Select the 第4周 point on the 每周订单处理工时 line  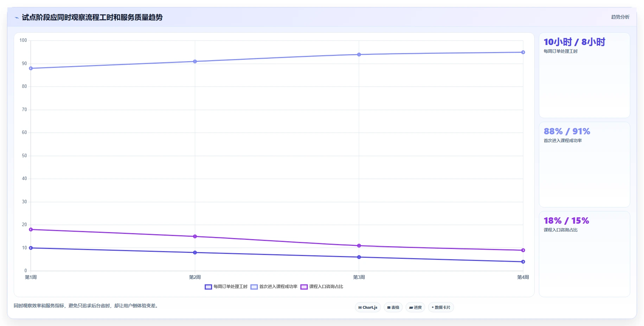click(523, 262)
